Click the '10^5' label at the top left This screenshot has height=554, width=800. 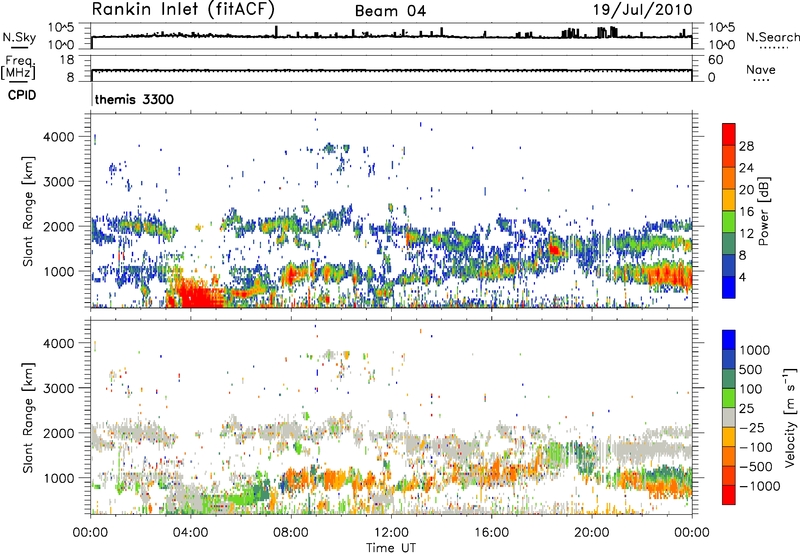(x=61, y=28)
